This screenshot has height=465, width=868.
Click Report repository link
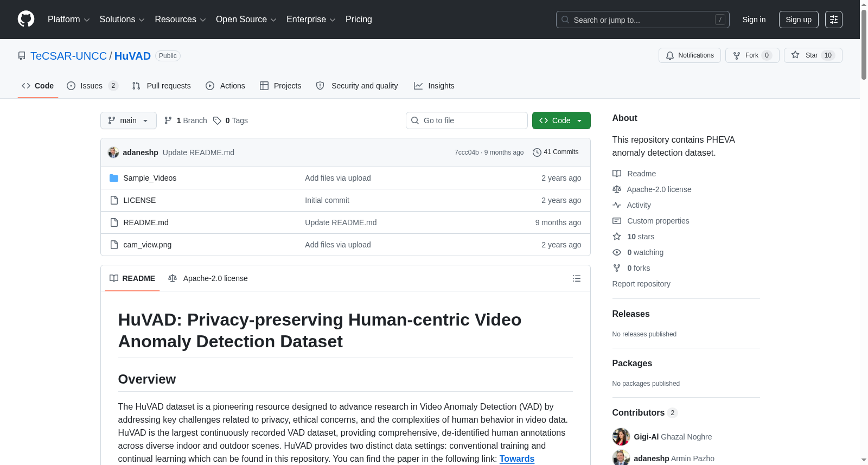coord(641,284)
